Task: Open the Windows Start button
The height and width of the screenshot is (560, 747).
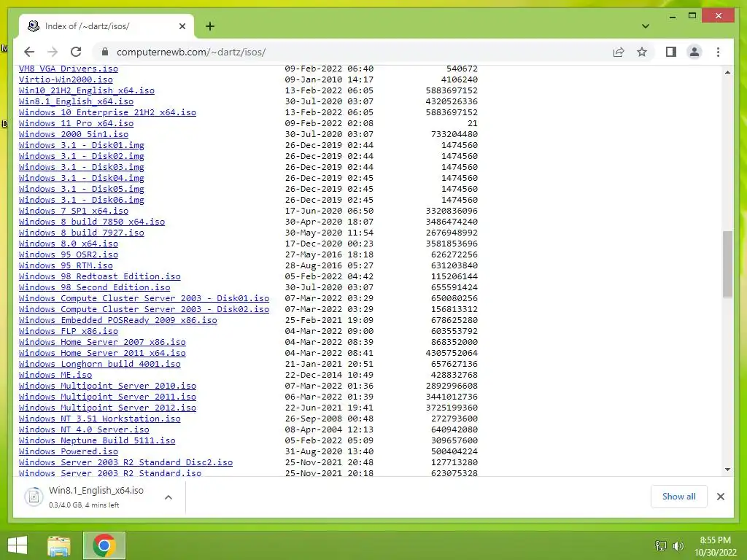Action: click(x=18, y=545)
